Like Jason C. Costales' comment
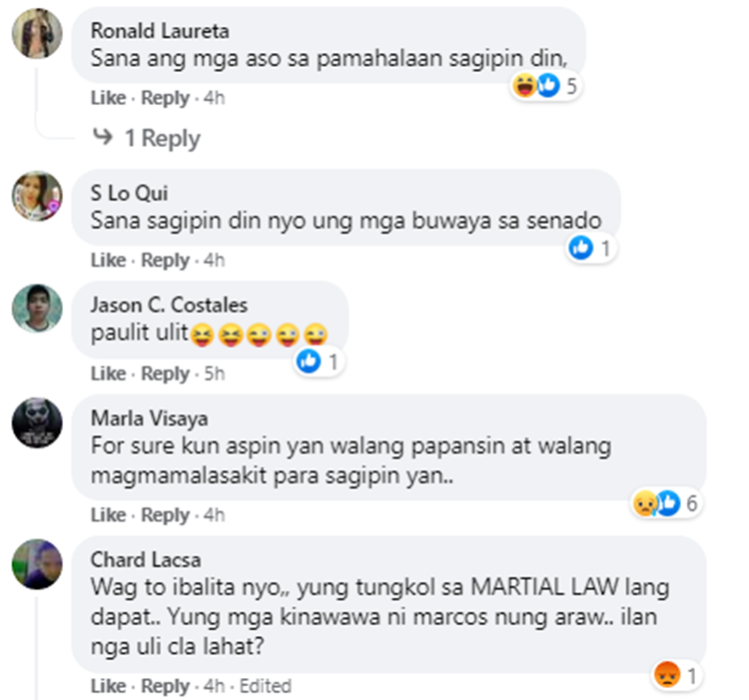The width and height of the screenshot is (749, 700). [109, 373]
